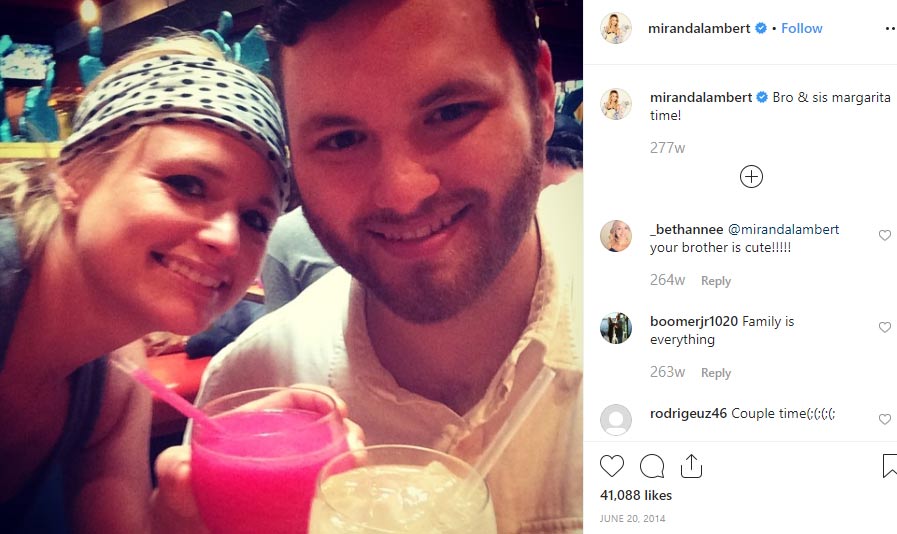Image resolution: width=897 pixels, height=534 pixels.
Task: Click the verified badge in the post header
Action: (x=761, y=28)
